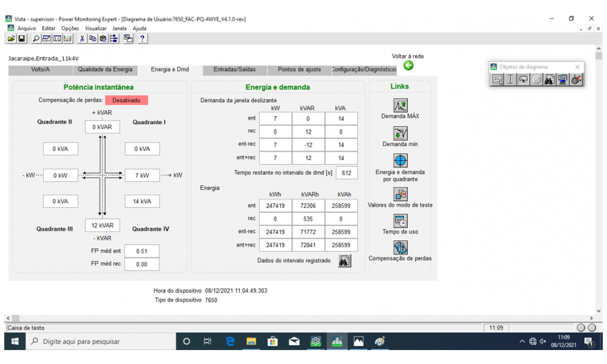Open Valores do modo de teste icon

click(x=400, y=194)
